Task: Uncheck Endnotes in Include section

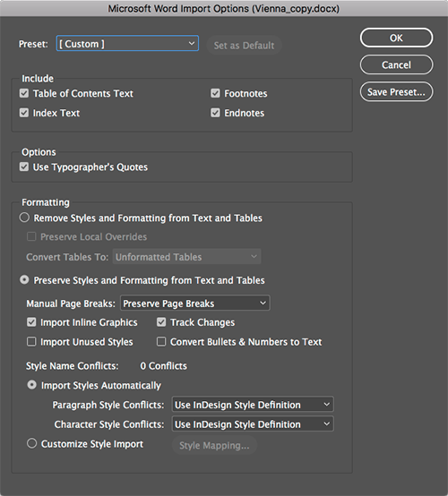Action: point(215,113)
